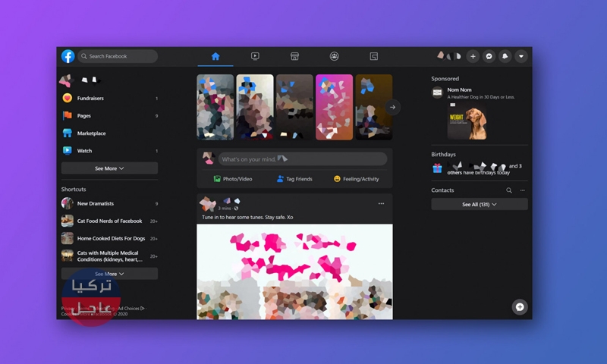Switch to the Watch video tab
The height and width of the screenshot is (364, 607).
[x=255, y=56]
